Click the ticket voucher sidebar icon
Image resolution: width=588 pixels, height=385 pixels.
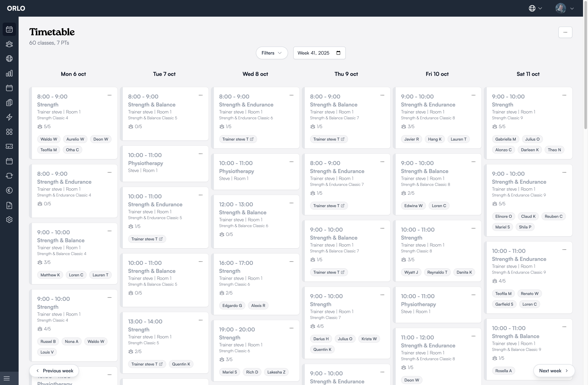9,146
